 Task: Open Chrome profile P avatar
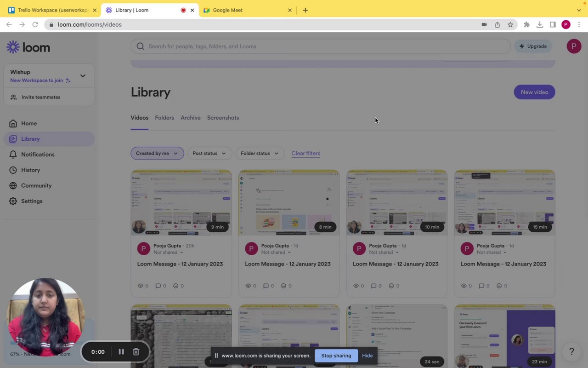pyautogui.click(x=566, y=24)
